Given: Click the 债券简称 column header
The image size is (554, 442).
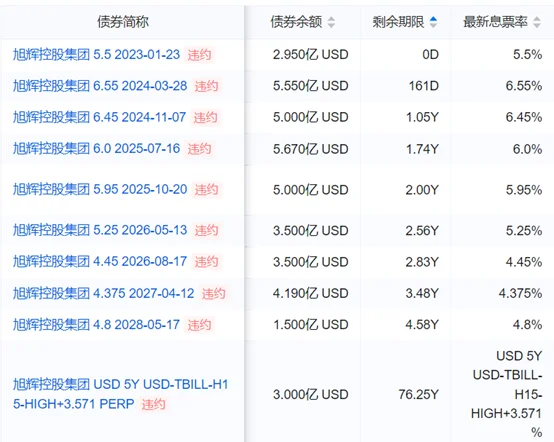Looking at the screenshot, I should [x=123, y=22].
